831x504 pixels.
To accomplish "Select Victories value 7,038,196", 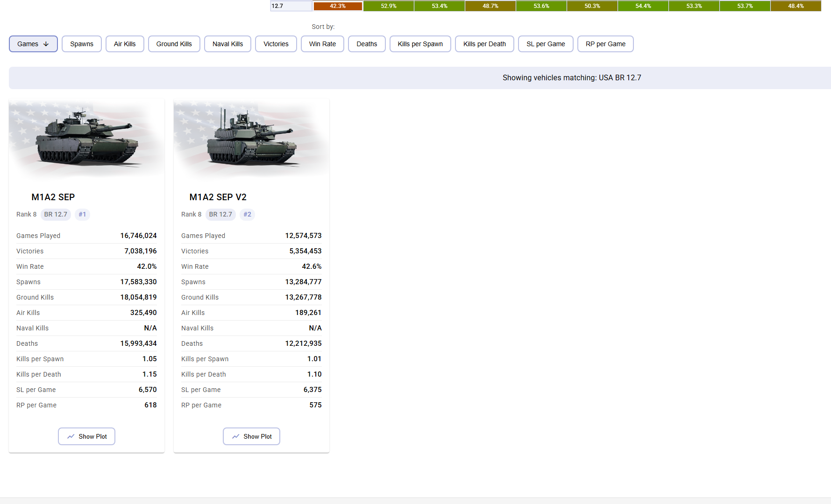I will [141, 251].
